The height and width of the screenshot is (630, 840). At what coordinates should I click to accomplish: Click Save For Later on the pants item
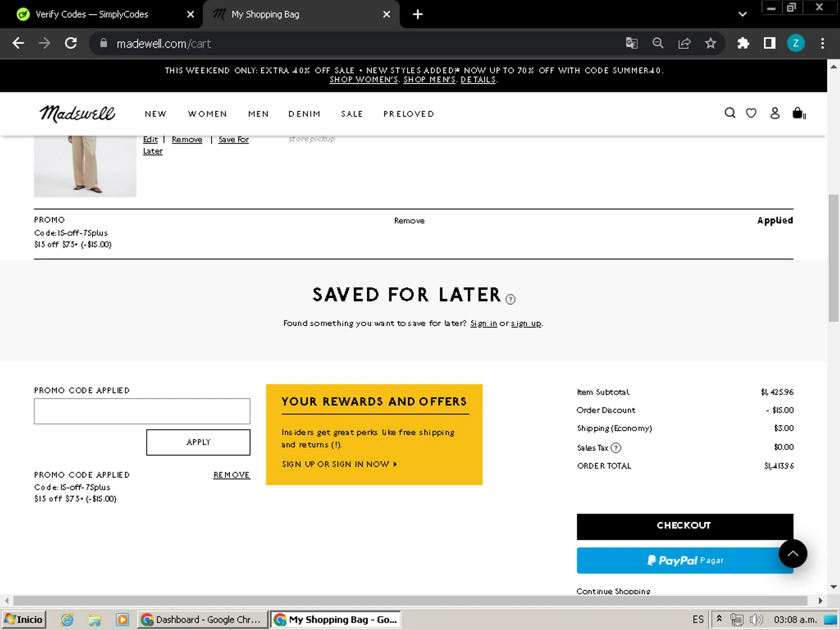click(x=234, y=139)
